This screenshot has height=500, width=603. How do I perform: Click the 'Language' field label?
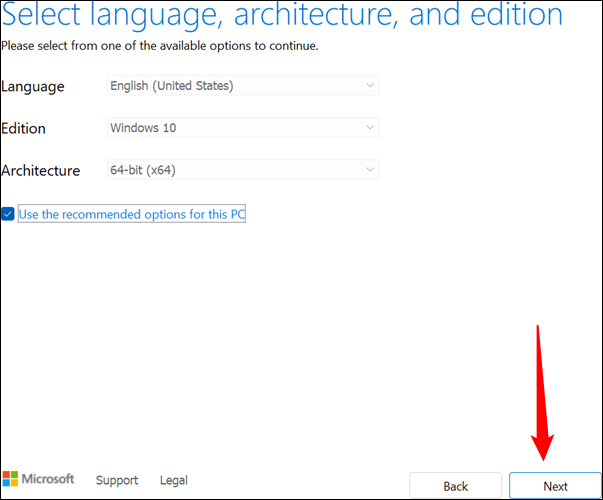click(33, 86)
